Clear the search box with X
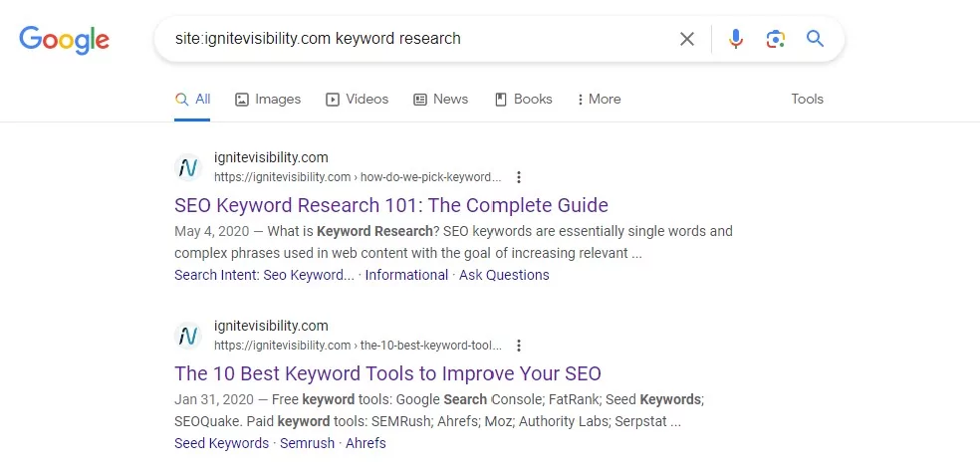The width and height of the screenshot is (980, 470). (687, 39)
